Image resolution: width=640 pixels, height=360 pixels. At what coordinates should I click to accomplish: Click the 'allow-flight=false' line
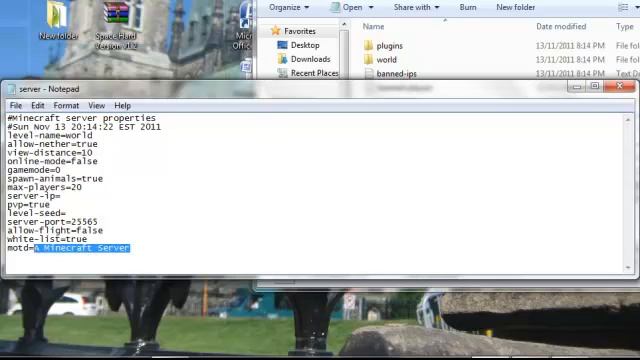pos(55,231)
